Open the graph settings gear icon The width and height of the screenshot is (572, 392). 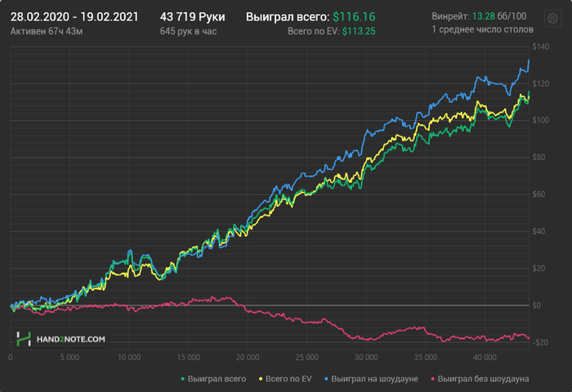click(x=552, y=18)
